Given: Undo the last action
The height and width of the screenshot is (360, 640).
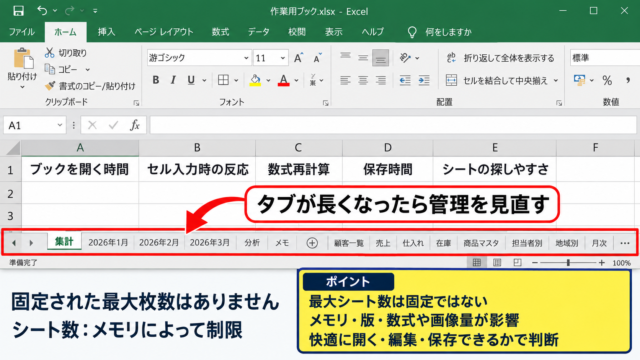Looking at the screenshot, I should pos(42,10).
